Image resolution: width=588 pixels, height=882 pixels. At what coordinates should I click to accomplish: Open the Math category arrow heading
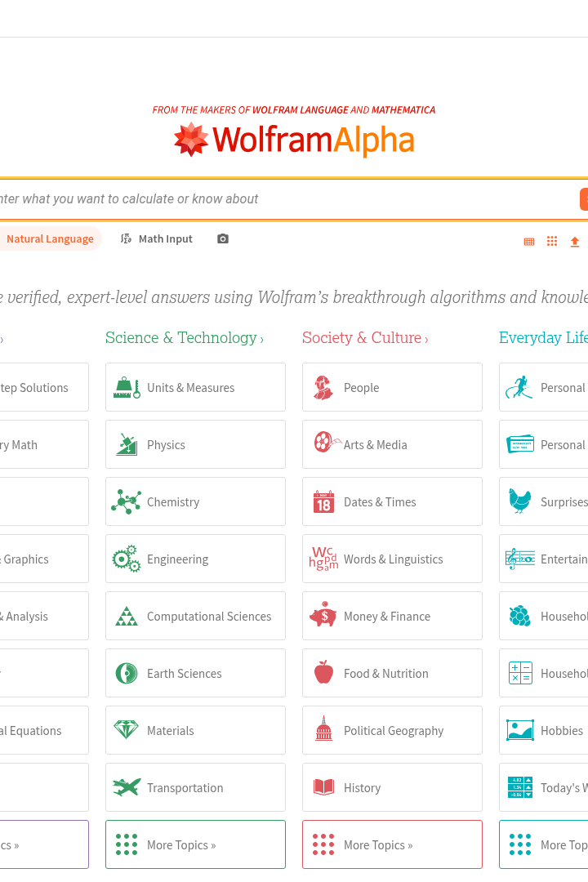(2, 339)
